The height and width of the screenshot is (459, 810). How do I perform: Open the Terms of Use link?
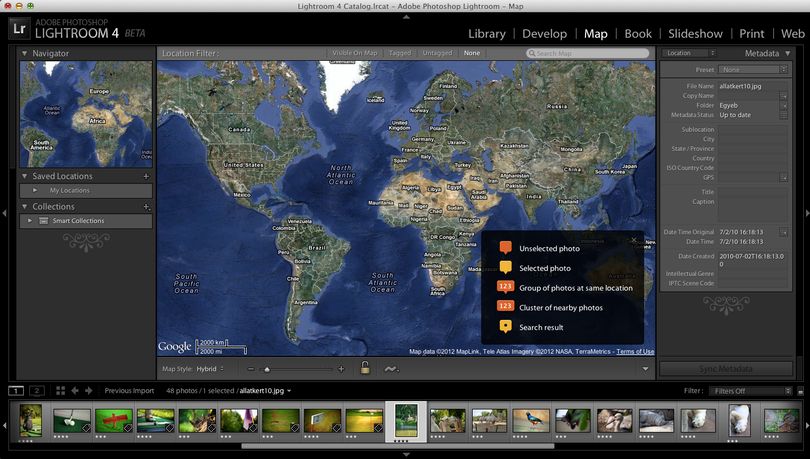click(x=635, y=351)
